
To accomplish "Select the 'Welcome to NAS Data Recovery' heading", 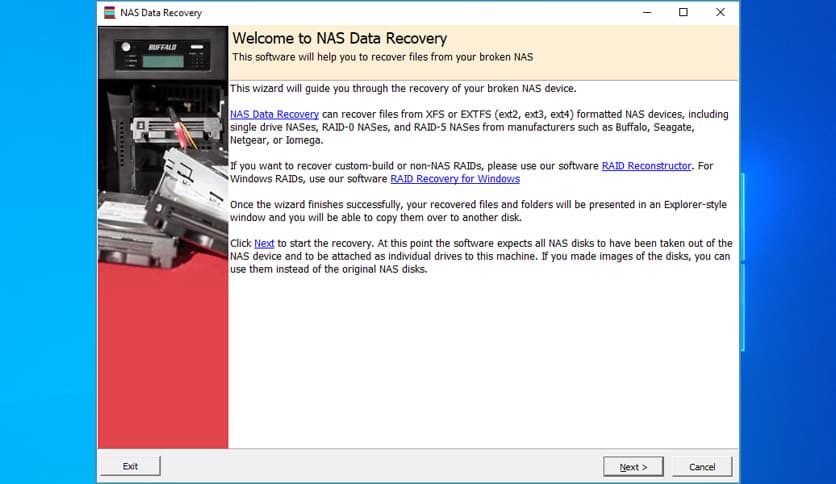I will tap(340, 38).
